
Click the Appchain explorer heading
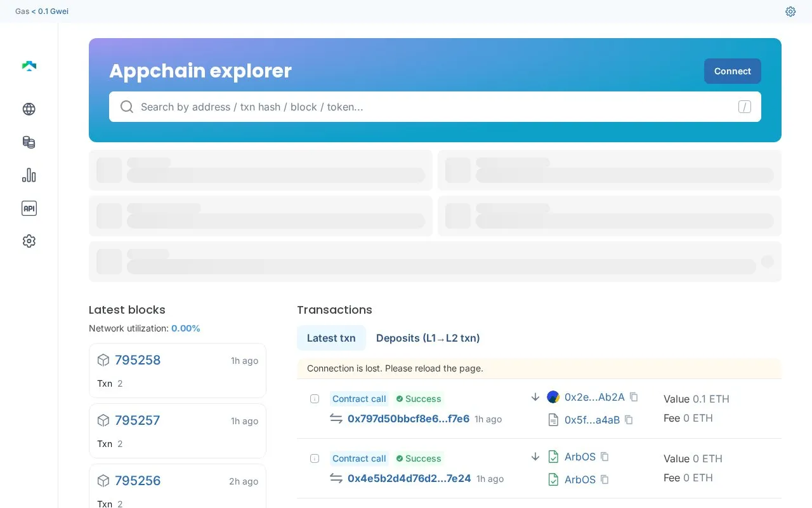pos(200,71)
